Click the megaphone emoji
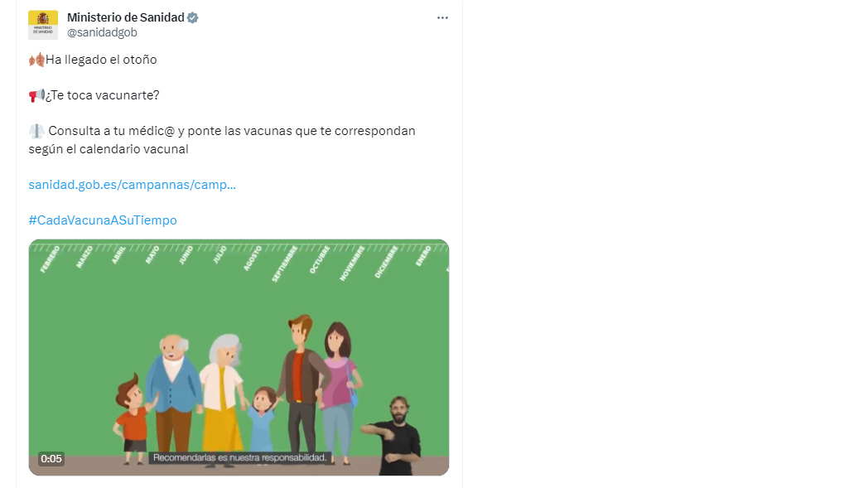This screenshot has width=868, height=488. 36,95
